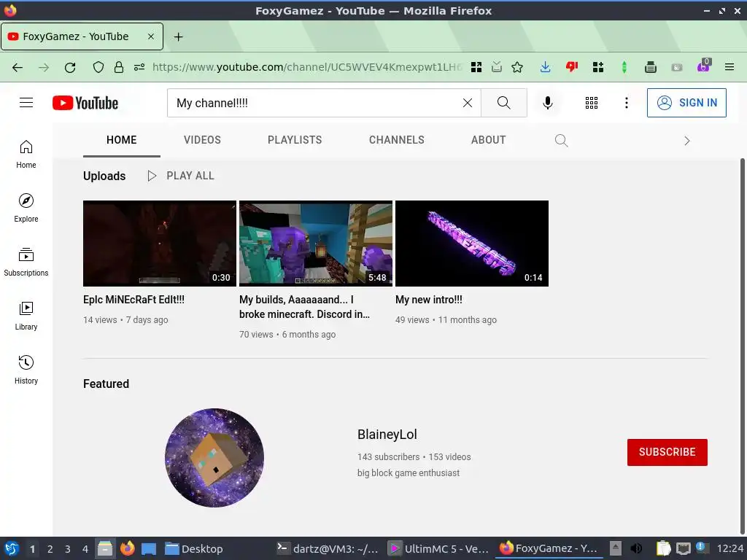Click the red dislike extension icon
The height and width of the screenshot is (560, 747).
coord(572,68)
